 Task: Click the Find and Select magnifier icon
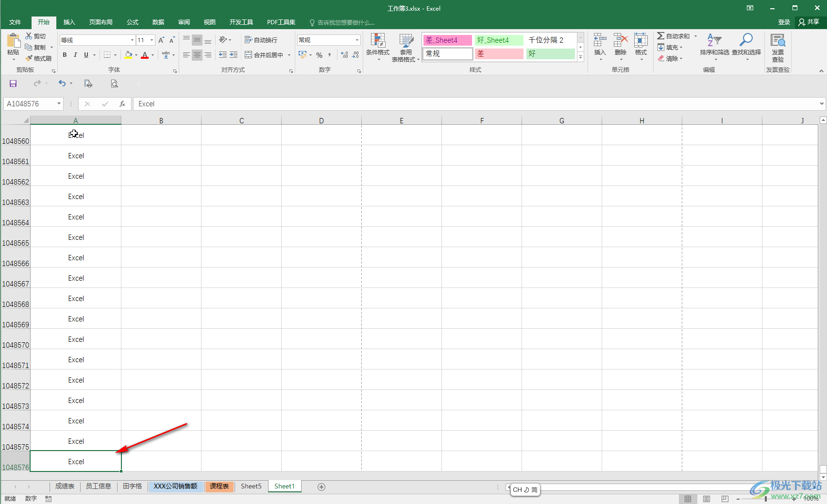coord(746,40)
